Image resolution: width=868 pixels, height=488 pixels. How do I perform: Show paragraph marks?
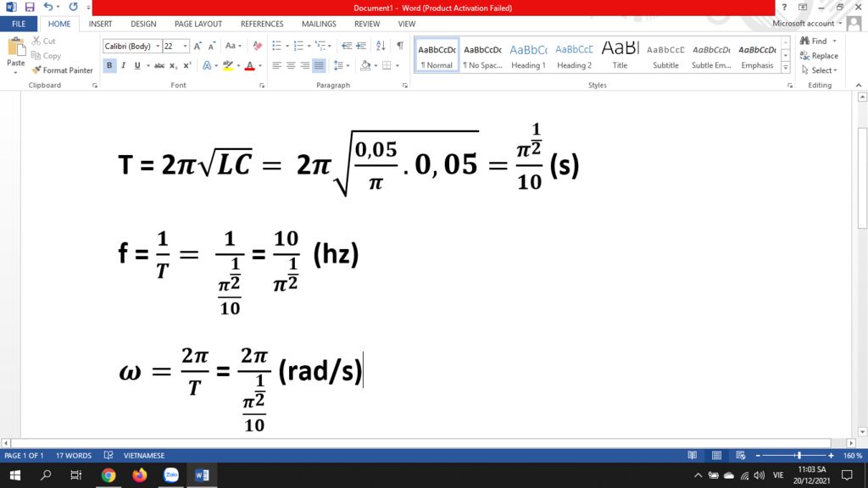coord(400,46)
